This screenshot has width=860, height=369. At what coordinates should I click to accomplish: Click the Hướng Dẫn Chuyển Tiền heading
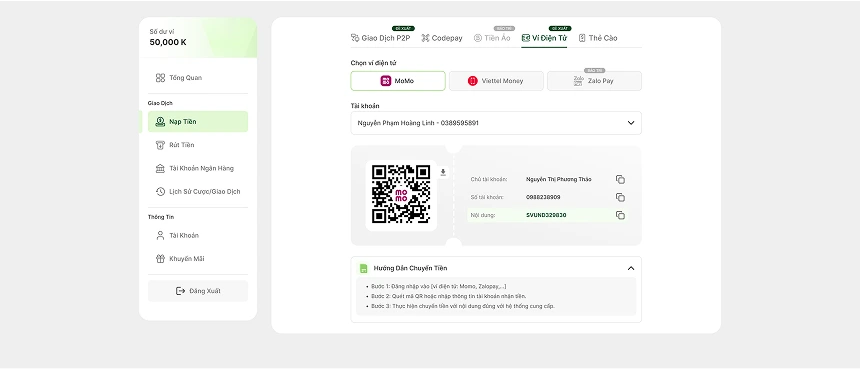410,268
